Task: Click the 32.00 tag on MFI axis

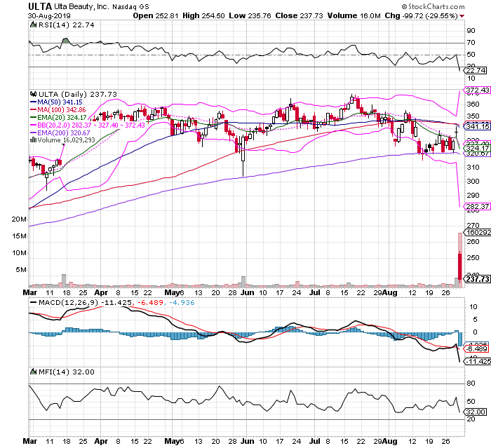Action: [476, 412]
